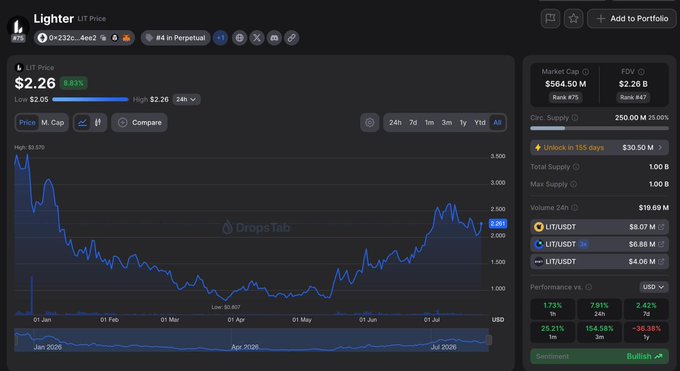
Task: Open the #4 in Perpetual tag
Action: [176, 38]
